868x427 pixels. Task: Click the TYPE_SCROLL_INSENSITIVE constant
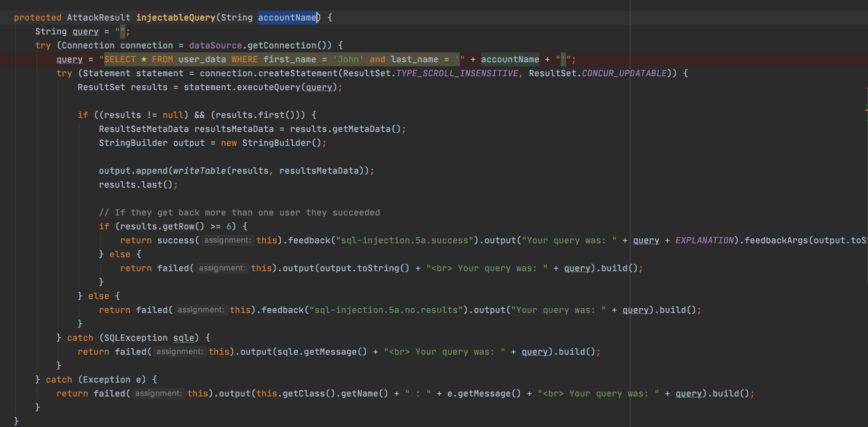point(457,73)
